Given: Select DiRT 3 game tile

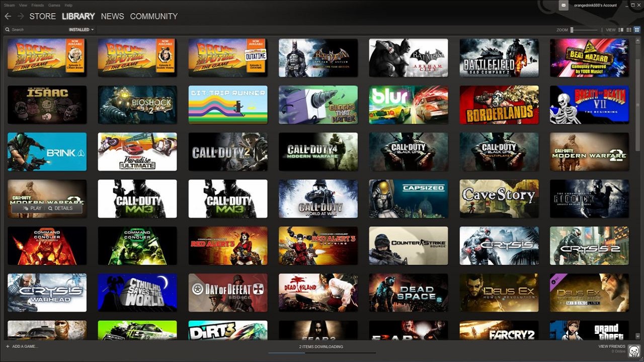Looking at the screenshot, I should coord(228,330).
